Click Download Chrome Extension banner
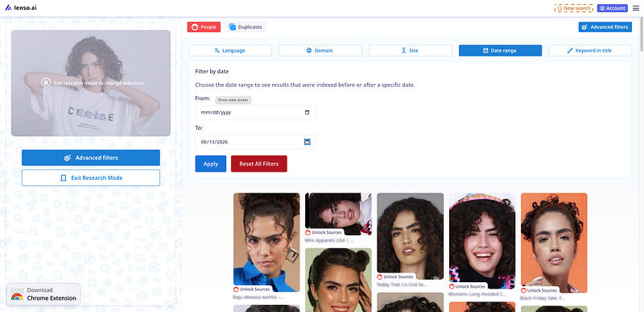Screen dimensions: 644x312 coord(44,294)
